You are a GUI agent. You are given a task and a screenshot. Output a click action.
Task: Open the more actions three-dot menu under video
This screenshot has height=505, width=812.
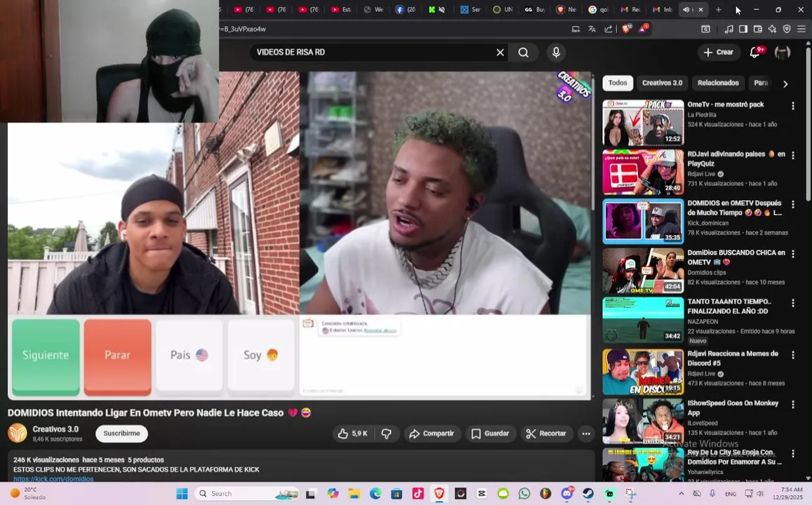pyautogui.click(x=586, y=433)
